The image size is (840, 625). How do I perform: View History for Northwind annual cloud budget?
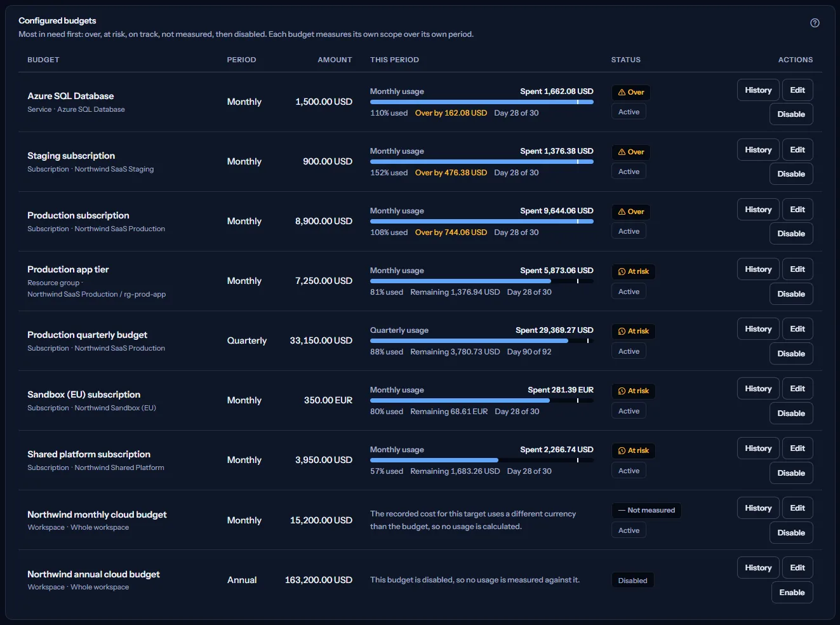(x=758, y=568)
